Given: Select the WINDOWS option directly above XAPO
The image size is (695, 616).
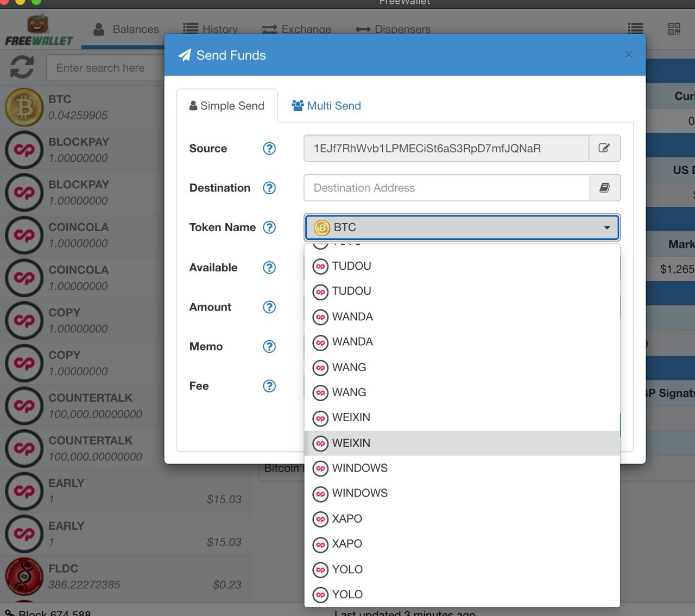Looking at the screenshot, I should click(x=462, y=493).
